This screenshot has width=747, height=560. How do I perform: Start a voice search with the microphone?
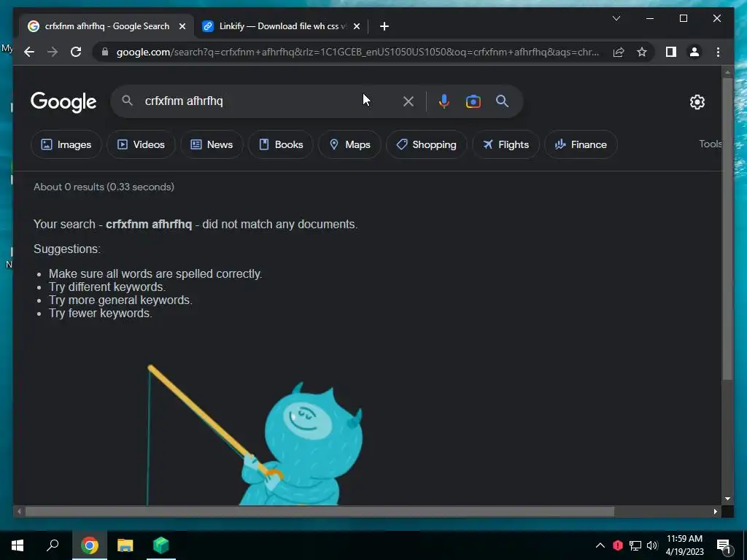pos(444,101)
